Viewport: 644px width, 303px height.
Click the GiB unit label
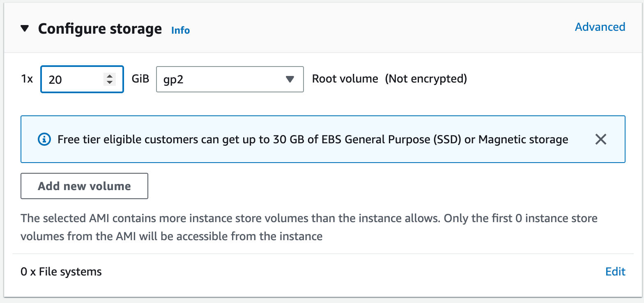(x=140, y=79)
